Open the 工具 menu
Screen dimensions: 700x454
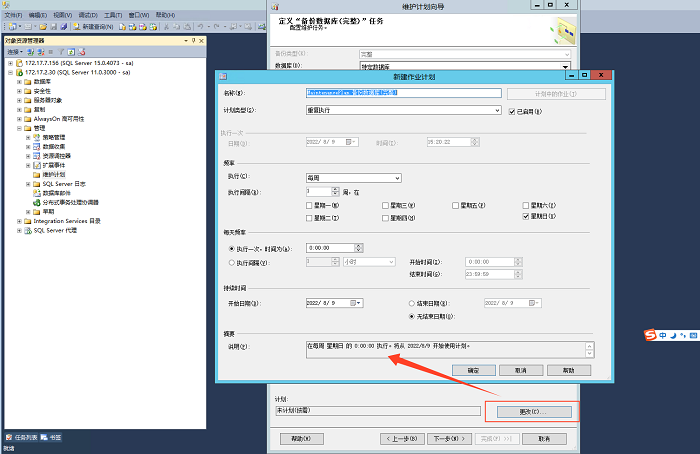(x=112, y=16)
